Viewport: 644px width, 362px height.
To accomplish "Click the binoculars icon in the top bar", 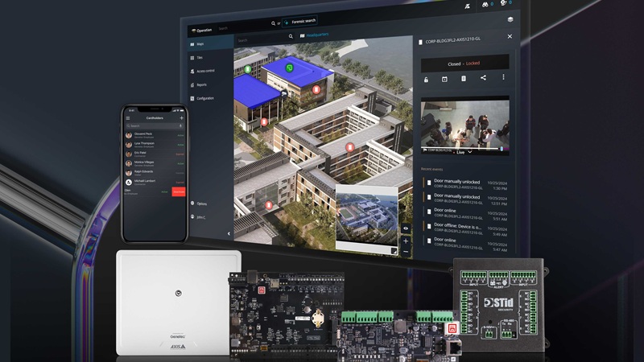I will click(485, 5).
